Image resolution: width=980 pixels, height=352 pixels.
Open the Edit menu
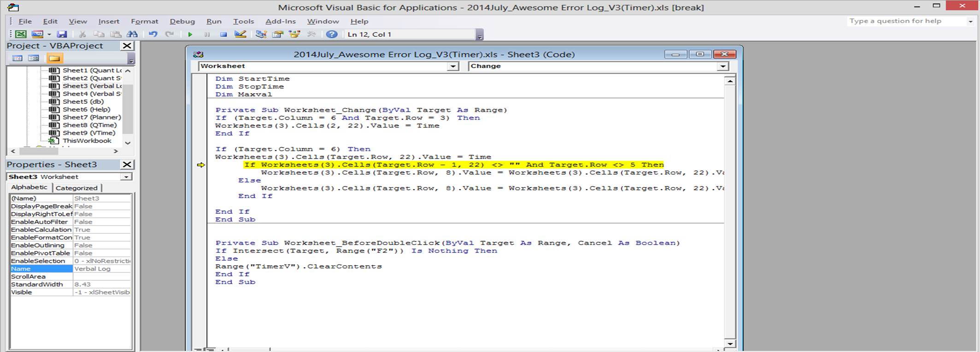coord(50,21)
